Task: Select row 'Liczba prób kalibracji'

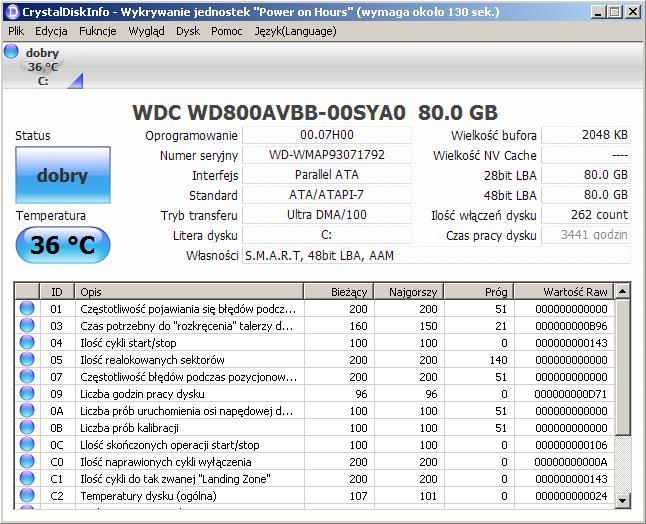Action: 314,428
